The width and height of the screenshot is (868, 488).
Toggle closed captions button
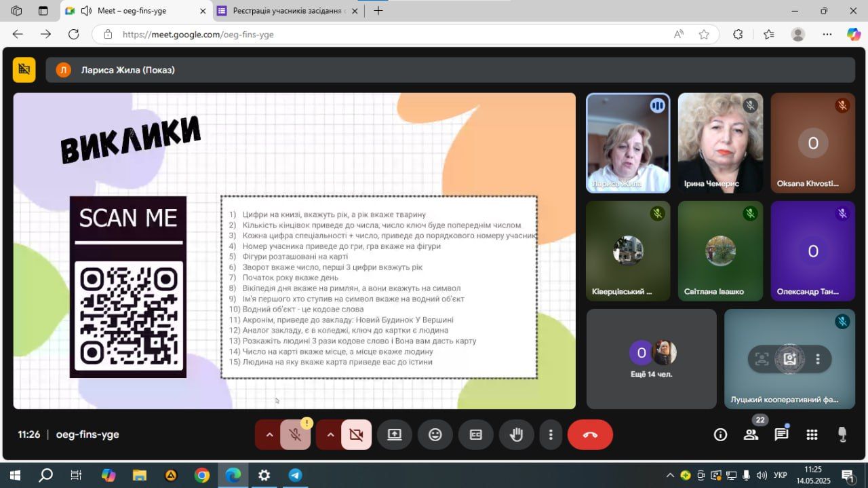coord(476,435)
